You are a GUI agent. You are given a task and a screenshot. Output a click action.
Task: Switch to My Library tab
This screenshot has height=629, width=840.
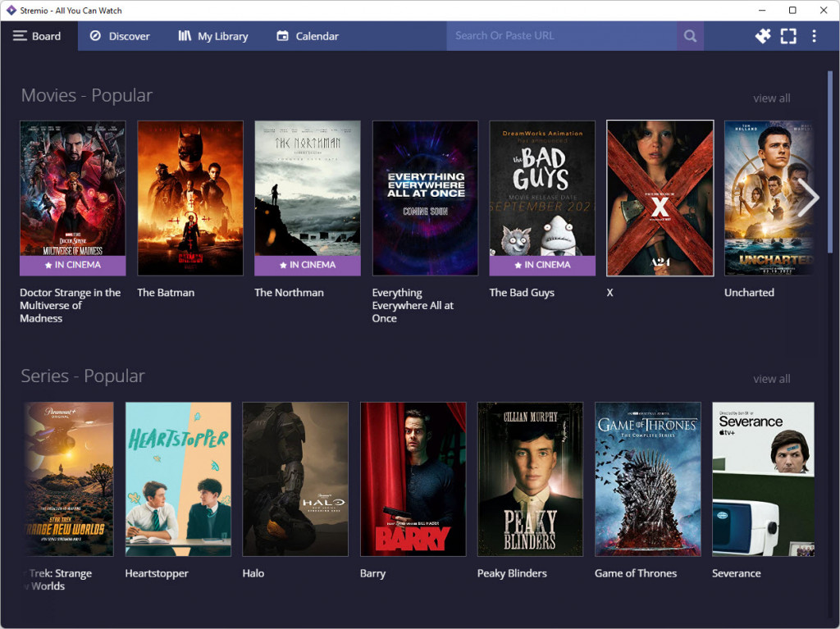click(x=213, y=36)
